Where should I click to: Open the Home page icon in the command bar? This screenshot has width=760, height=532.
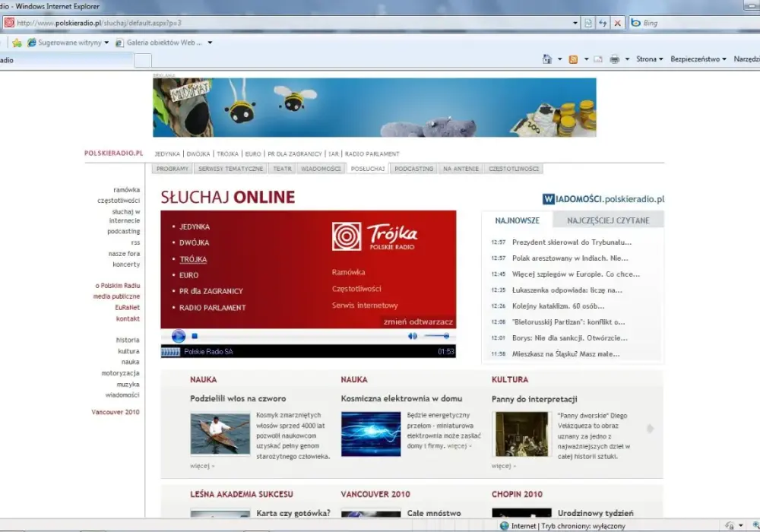tap(547, 59)
